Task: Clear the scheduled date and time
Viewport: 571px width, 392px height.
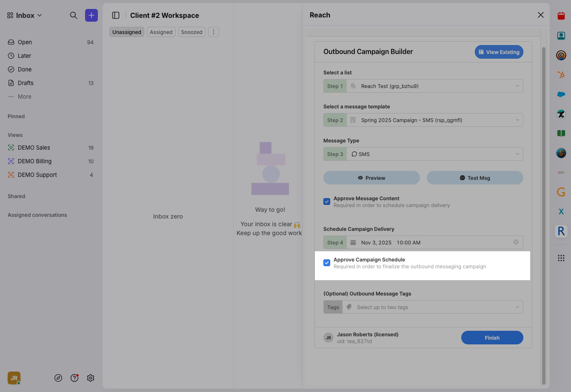Action: point(516,242)
